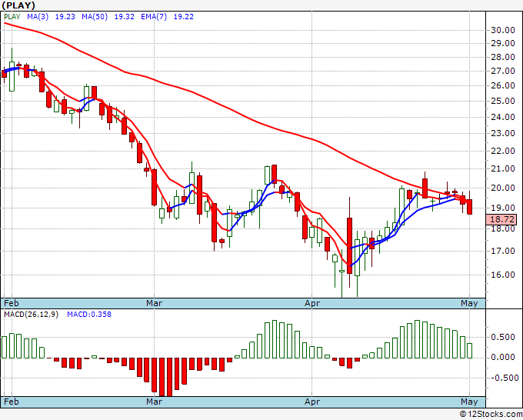The image size is (523, 420).
Task: Click May on the price chart time axis
Action: 469,303
